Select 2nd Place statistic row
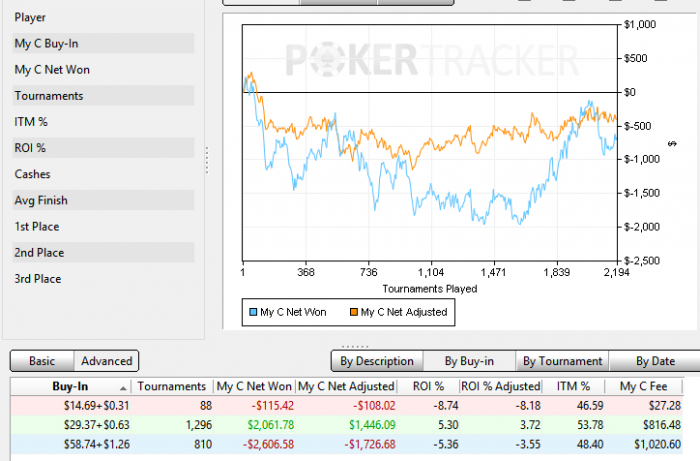700x461 pixels. [x=103, y=252]
